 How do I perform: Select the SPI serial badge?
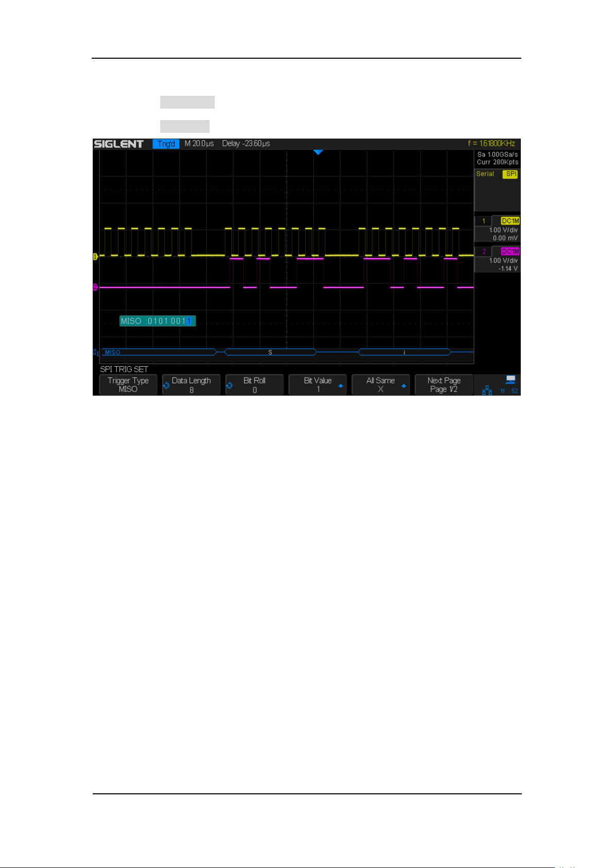[x=510, y=174]
